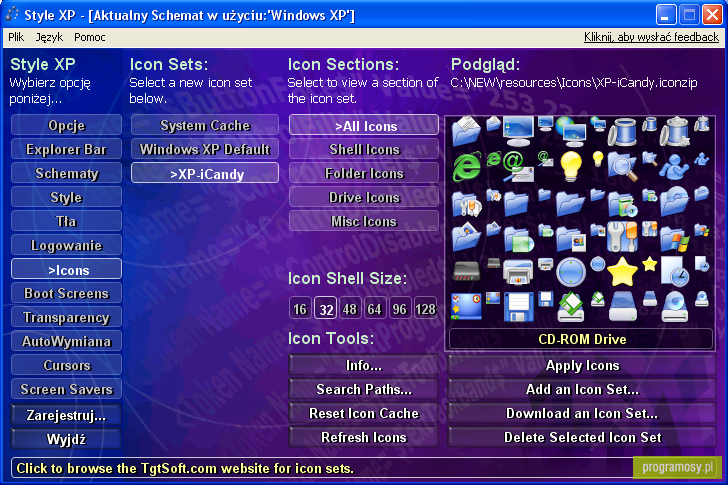The height and width of the screenshot is (485, 728).
Task: Choose the Windows XP Default icon set
Action: (x=205, y=149)
